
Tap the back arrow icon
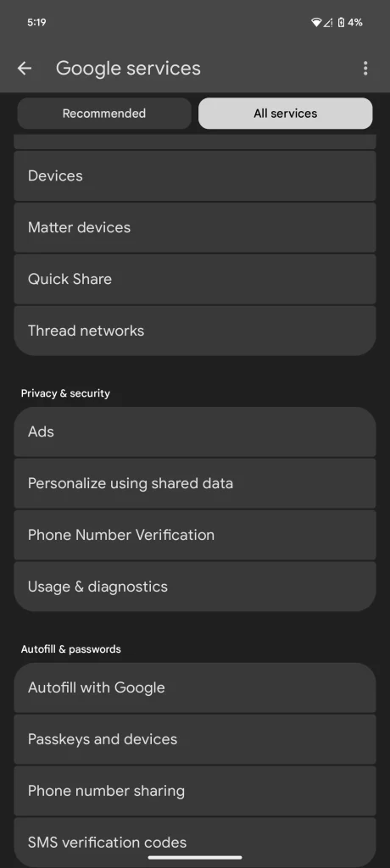click(25, 68)
